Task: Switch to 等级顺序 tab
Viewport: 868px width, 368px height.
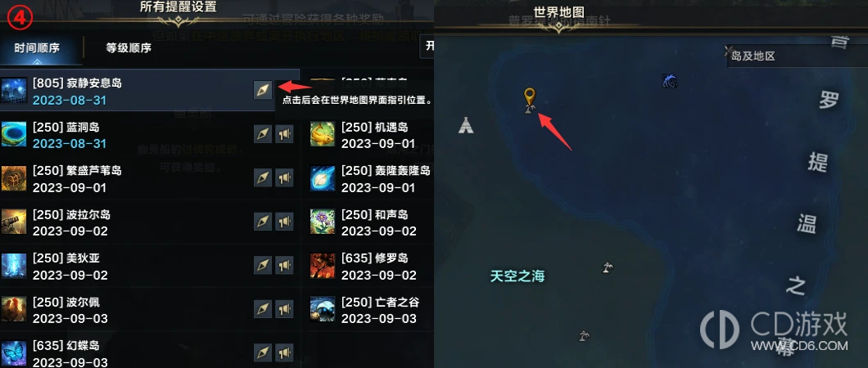Action: coord(129,48)
